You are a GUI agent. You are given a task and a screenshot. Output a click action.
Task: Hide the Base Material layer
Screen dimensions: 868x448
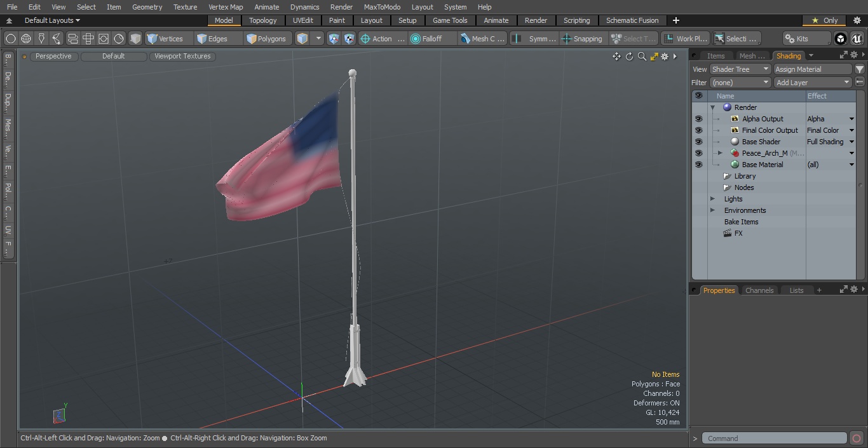(x=698, y=165)
